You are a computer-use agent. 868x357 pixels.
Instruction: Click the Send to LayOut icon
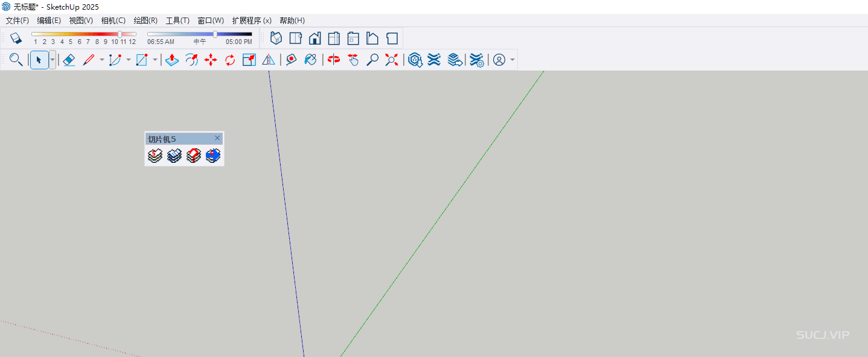coord(455,60)
